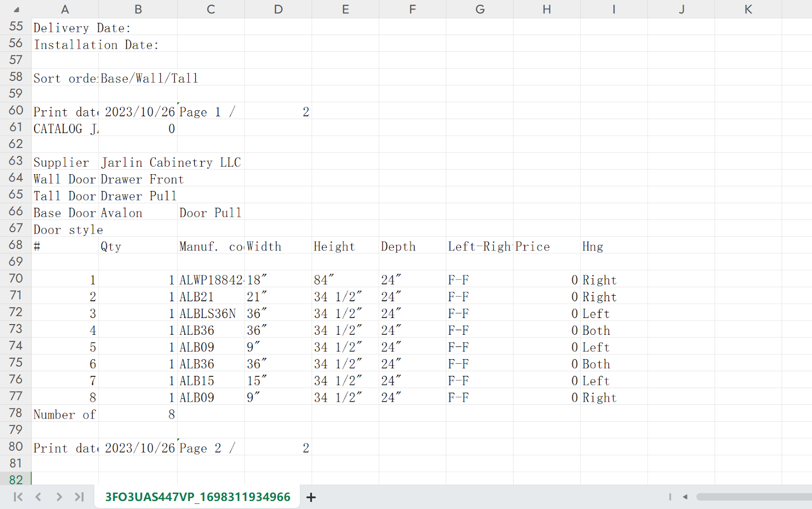Select the 3FO3UAS447VP_1698311934966 sheet tab

pyautogui.click(x=197, y=497)
